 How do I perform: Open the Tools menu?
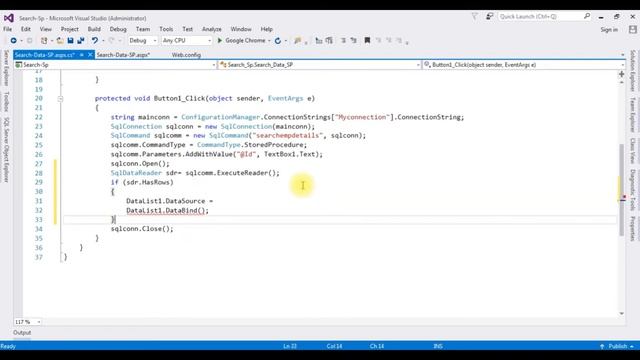[x=166, y=29]
